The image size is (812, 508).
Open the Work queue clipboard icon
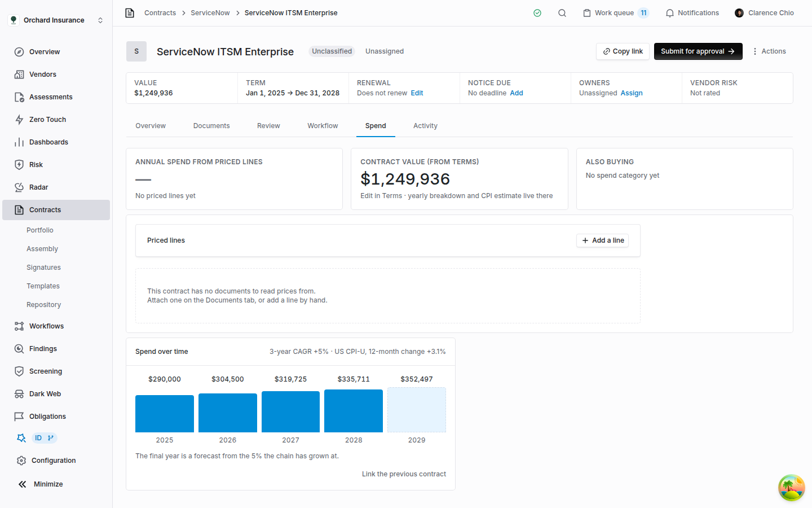click(587, 13)
